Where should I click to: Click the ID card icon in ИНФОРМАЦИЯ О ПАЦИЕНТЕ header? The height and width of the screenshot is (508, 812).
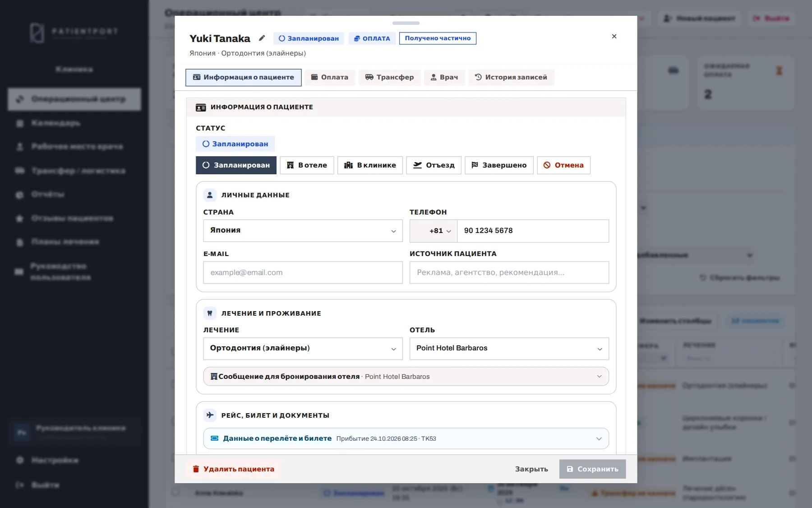tap(201, 107)
